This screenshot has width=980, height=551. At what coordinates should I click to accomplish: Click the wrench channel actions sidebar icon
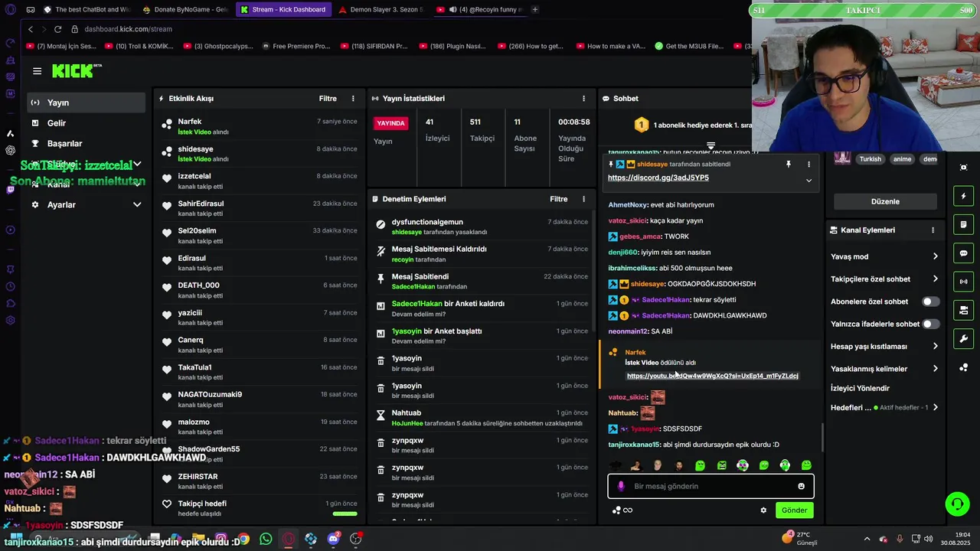pos(963,339)
